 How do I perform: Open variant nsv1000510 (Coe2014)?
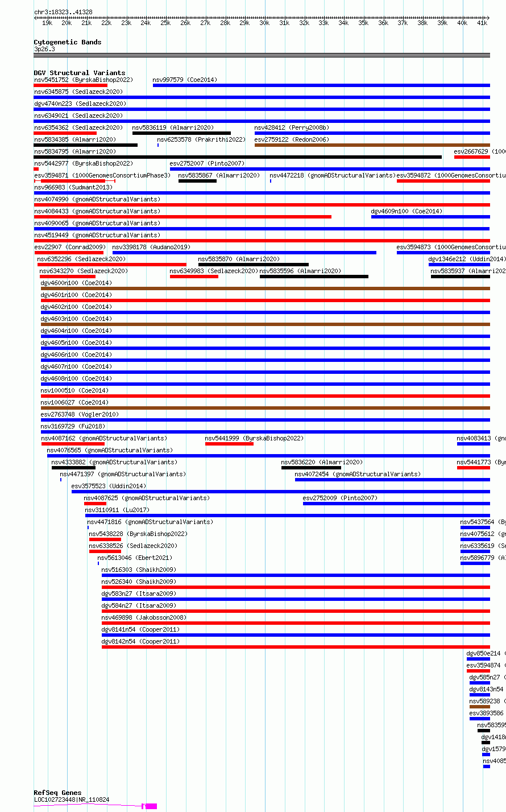click(266, 396)
